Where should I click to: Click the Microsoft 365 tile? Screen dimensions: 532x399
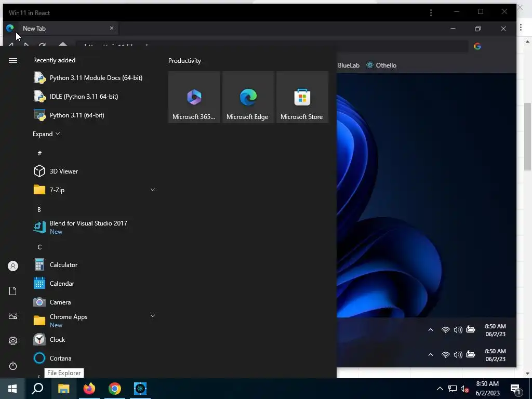[x=194, y=97]
